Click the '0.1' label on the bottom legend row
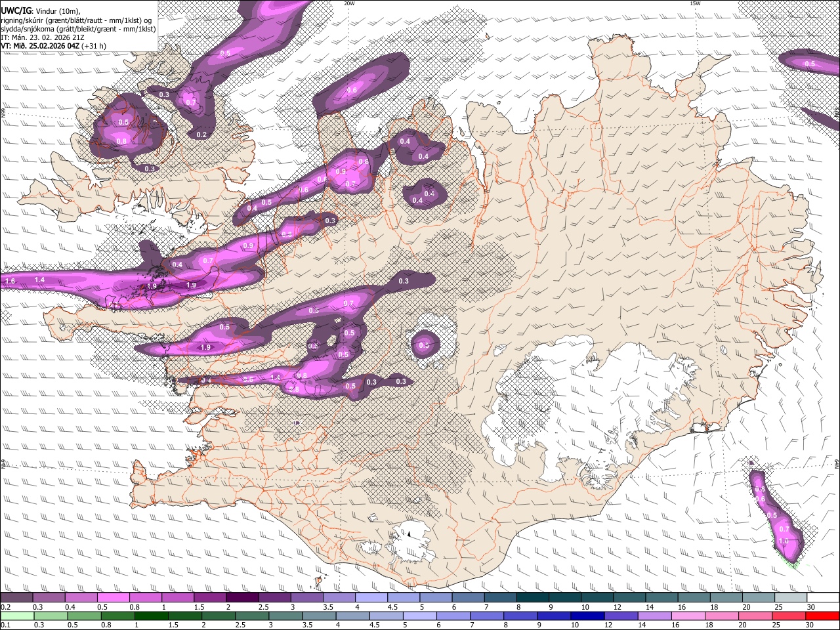The height and width of the screenshot is (630, 840). pos(5,625)
